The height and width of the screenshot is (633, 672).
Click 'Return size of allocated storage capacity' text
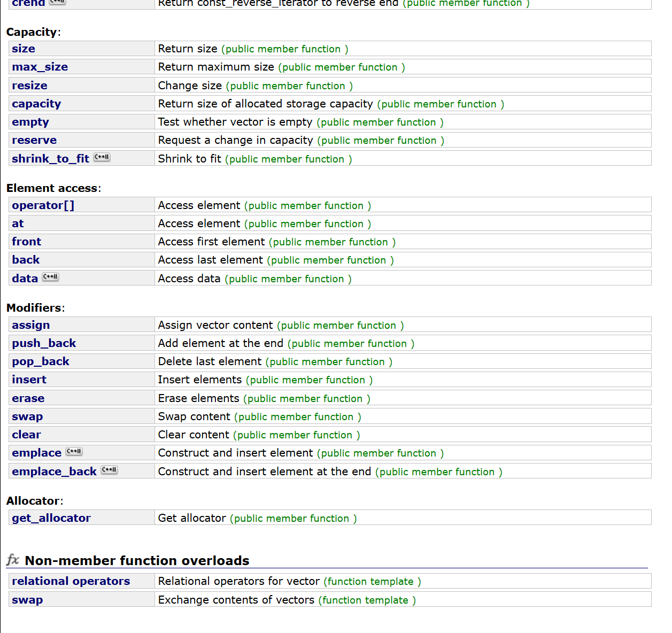[265, 104]
